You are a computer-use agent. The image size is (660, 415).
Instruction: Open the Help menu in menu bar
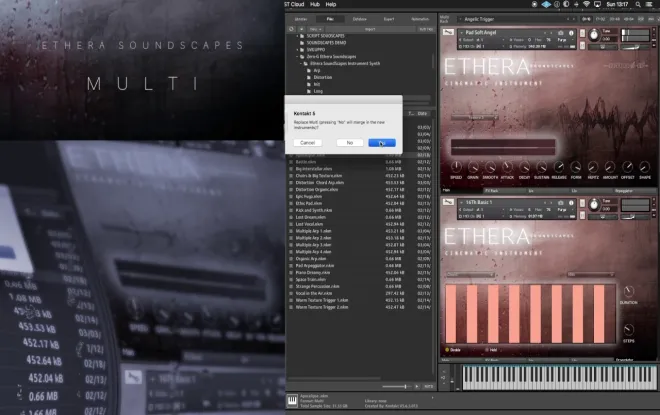[331, 4]
